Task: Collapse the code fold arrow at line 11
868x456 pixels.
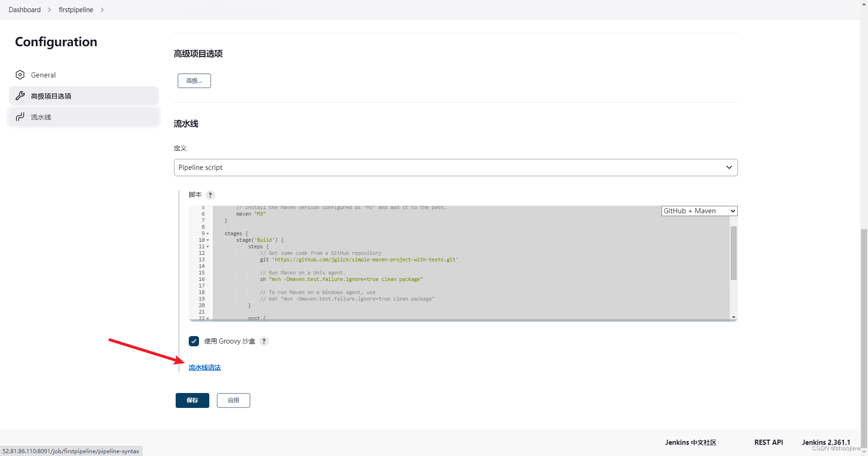Action: pyautogui.click(x=208, y=247)
